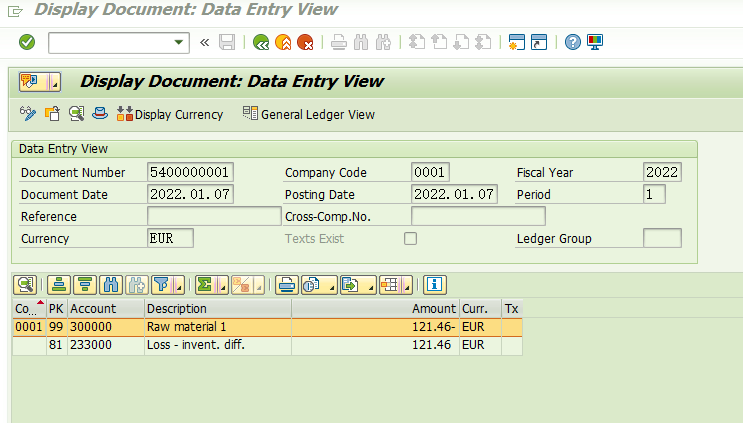Click the Select Individual Item magnifier icon
This screenshot has height=423, width=743.
(76, 114)
